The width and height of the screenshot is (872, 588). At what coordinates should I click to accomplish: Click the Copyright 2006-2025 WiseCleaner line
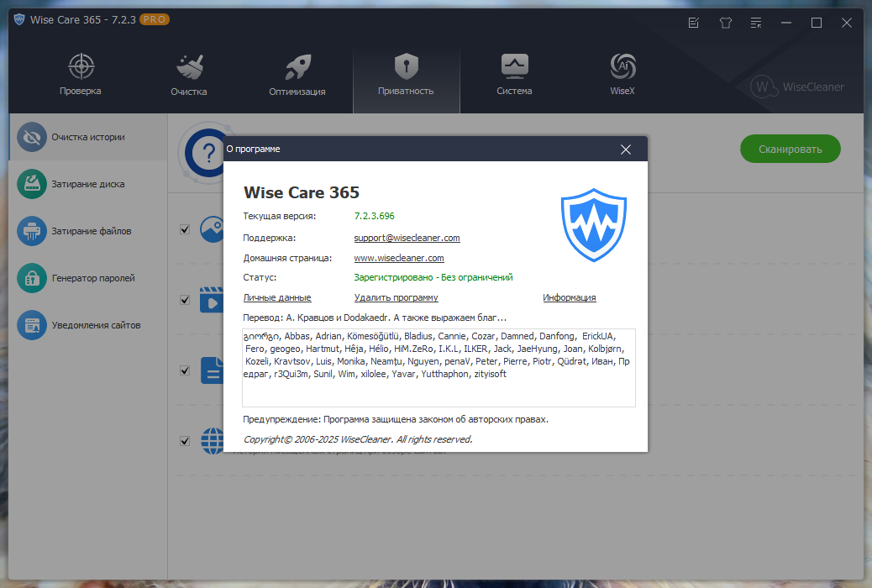(x=358, y=439)
